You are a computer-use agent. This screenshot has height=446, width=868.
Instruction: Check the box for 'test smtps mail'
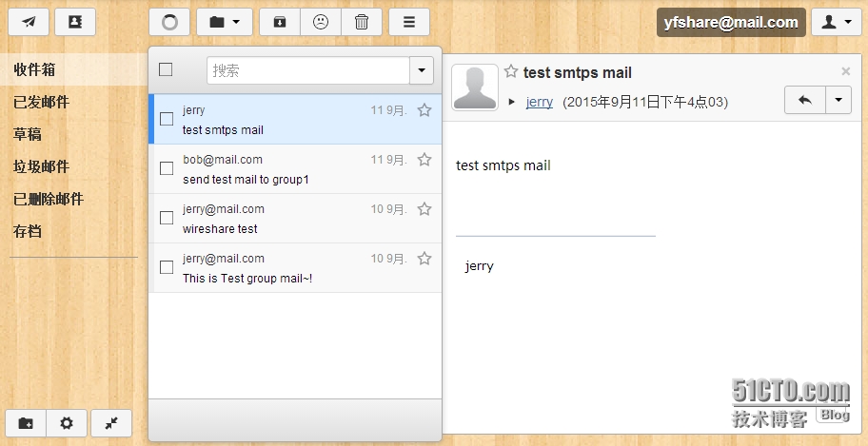166,119
